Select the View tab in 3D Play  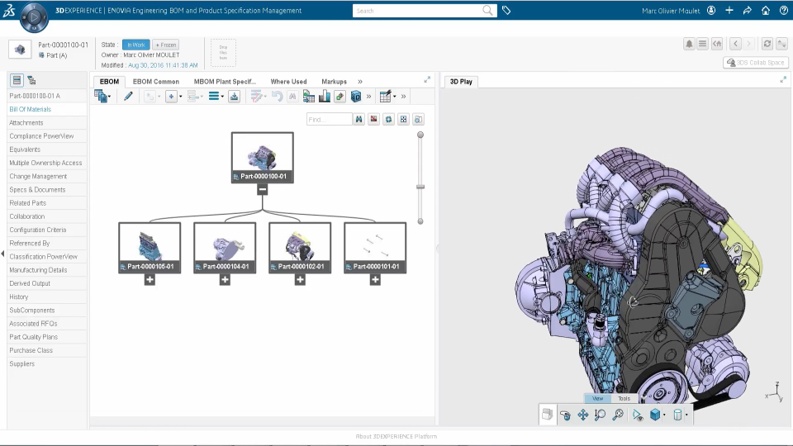tap(598, 398)
